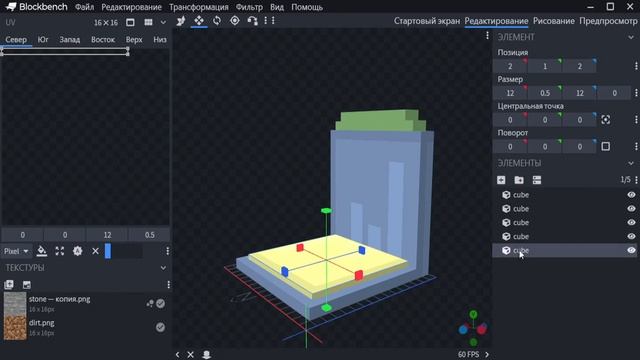Click the green Y axis on orientation gizmo
The image size is (640, 360).
(x=473, y=314)
